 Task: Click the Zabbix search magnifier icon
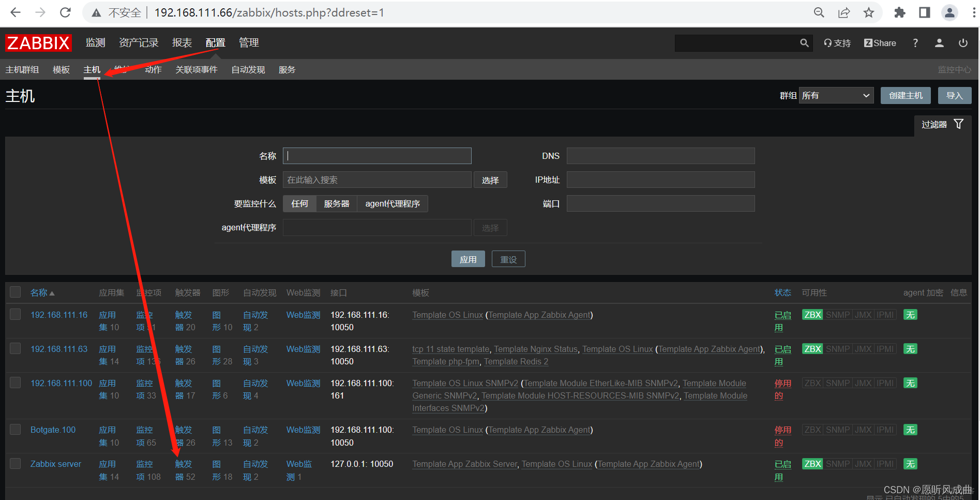[x=804, y=43]
